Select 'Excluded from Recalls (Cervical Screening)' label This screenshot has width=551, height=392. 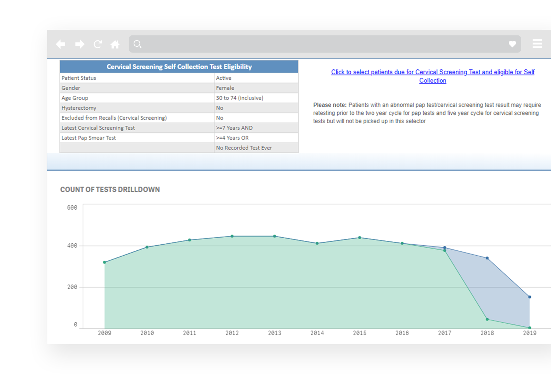point(114,118)
